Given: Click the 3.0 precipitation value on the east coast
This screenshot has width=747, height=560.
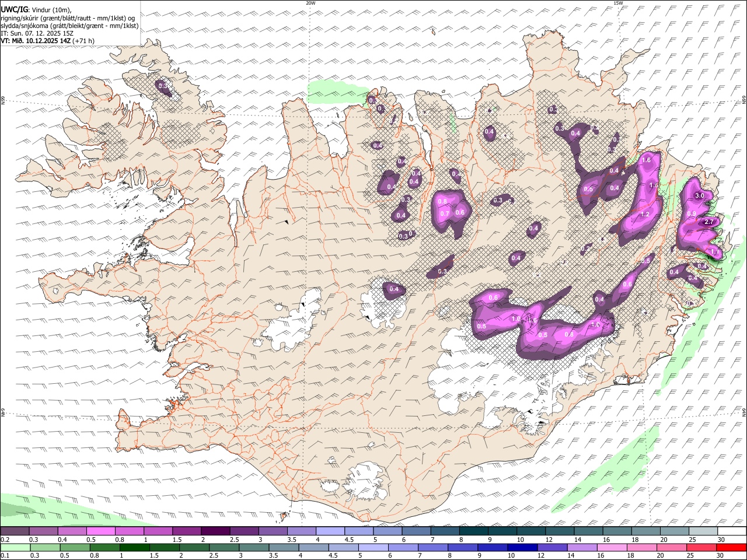Looking at the screenshot, I should pyautogui.click(x=700, y=195).
